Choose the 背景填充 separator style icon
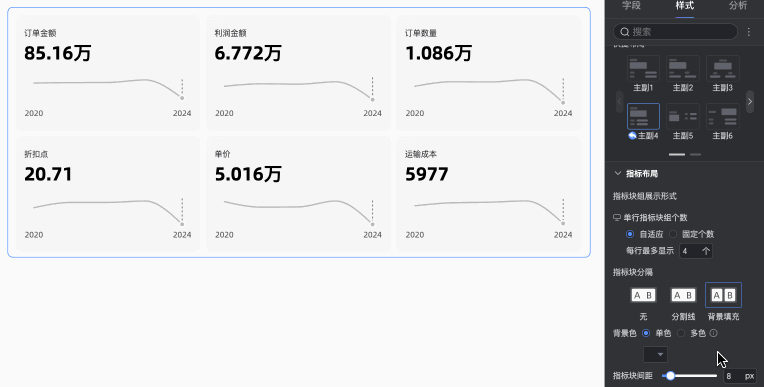The image size is (764, 387). click(723, 295)
